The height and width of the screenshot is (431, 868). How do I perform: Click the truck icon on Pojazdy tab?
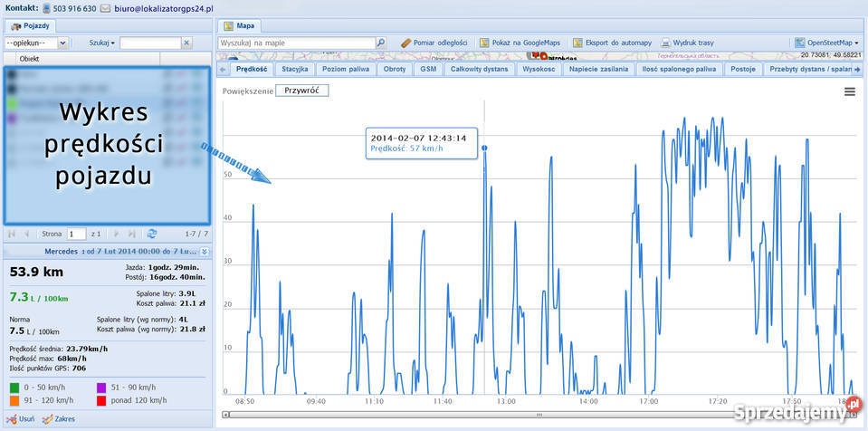click(x=16, y=25)
